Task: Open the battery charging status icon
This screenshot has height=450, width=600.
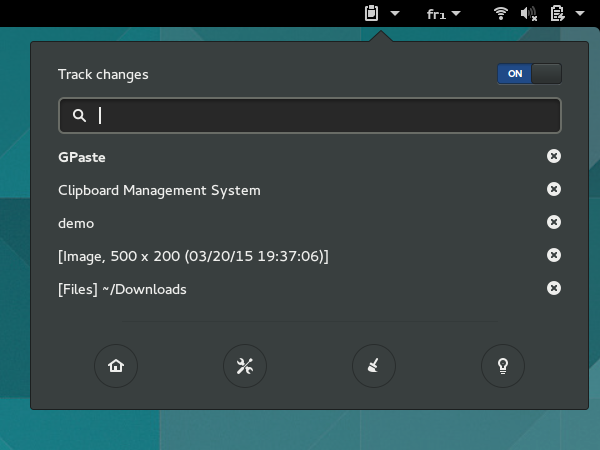Action: pyautogui.click(x=558, y=13)
